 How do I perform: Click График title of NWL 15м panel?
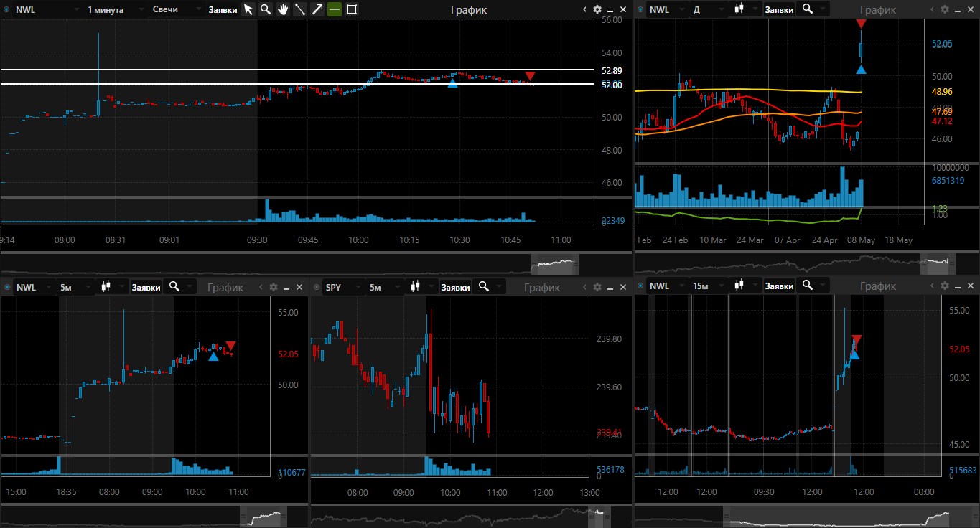[x=877, y=286]
